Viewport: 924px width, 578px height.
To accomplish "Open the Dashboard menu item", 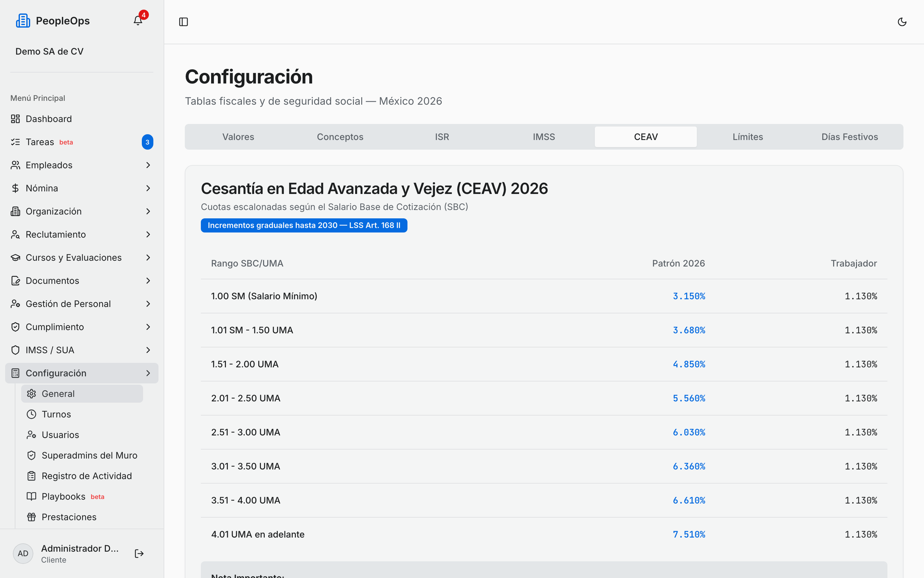I will pyautogui.click(x=82, y=119).
